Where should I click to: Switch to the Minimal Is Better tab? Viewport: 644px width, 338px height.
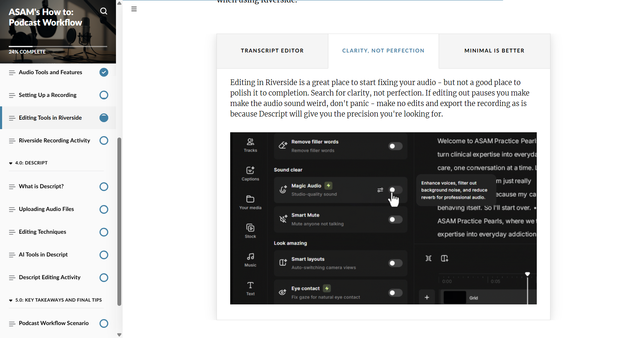pyautogui.click(x=494, y=51)
